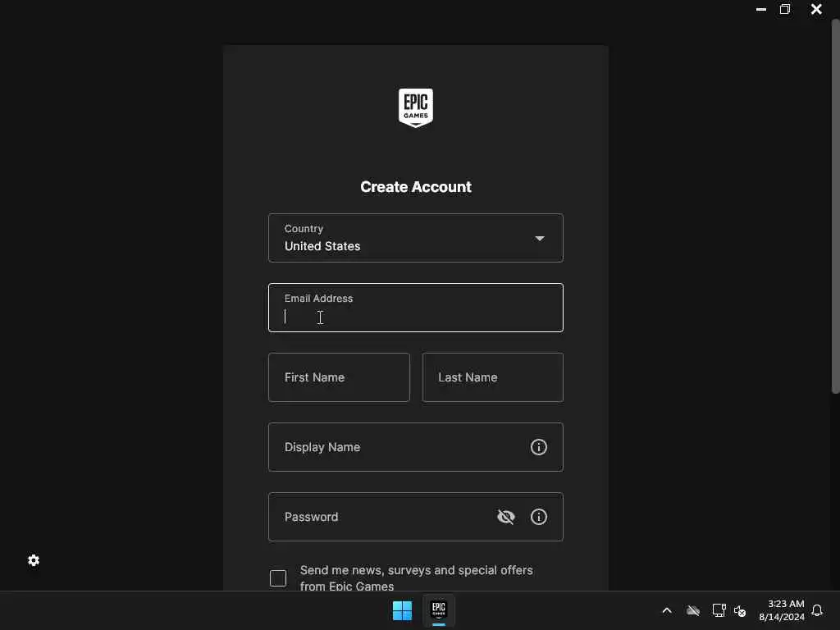Image resolution: width=840 pixels, height=630 pixels.
Task: Open the launcher settings gear icon
Action: (x=34, y=560)
